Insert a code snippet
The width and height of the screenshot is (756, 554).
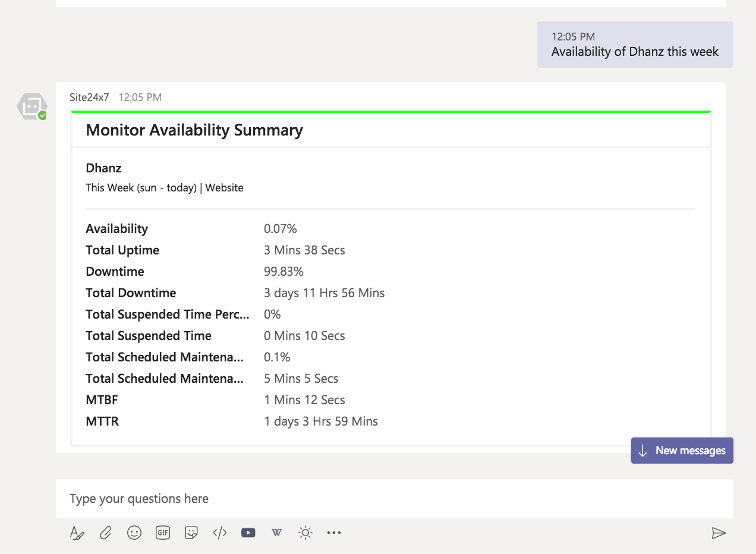220,533
